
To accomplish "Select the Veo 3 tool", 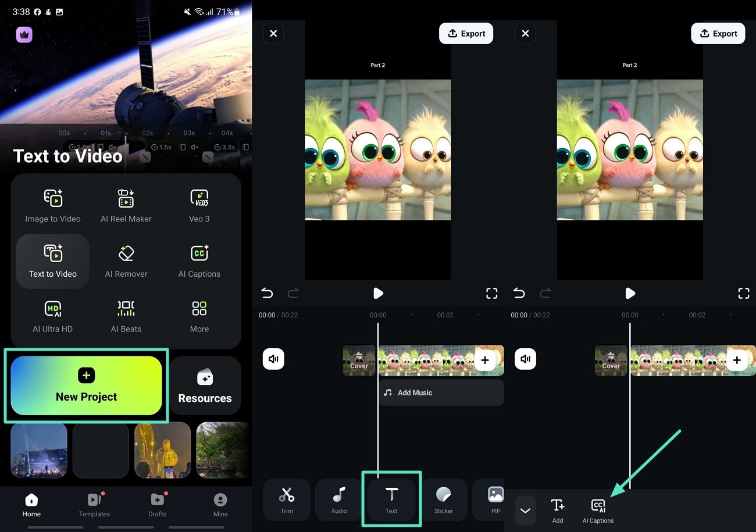I will pos(199,206).
